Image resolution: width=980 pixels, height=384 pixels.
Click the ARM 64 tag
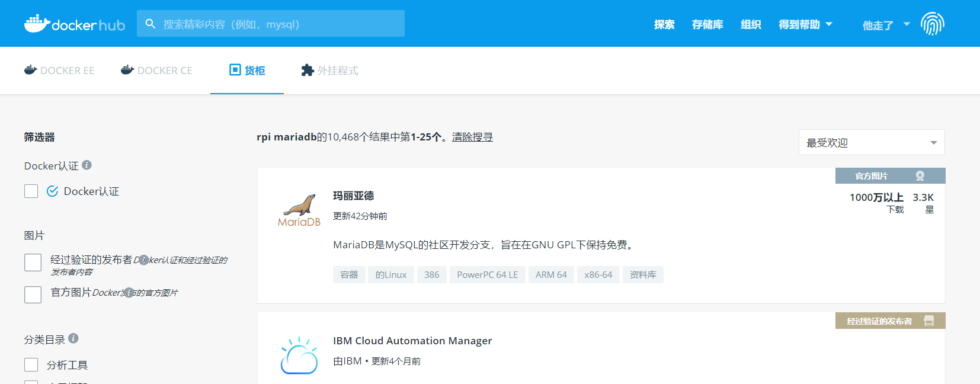point(551,274)
